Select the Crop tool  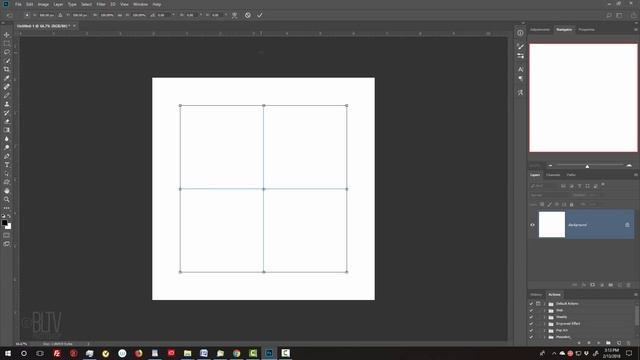pos(7,69)
